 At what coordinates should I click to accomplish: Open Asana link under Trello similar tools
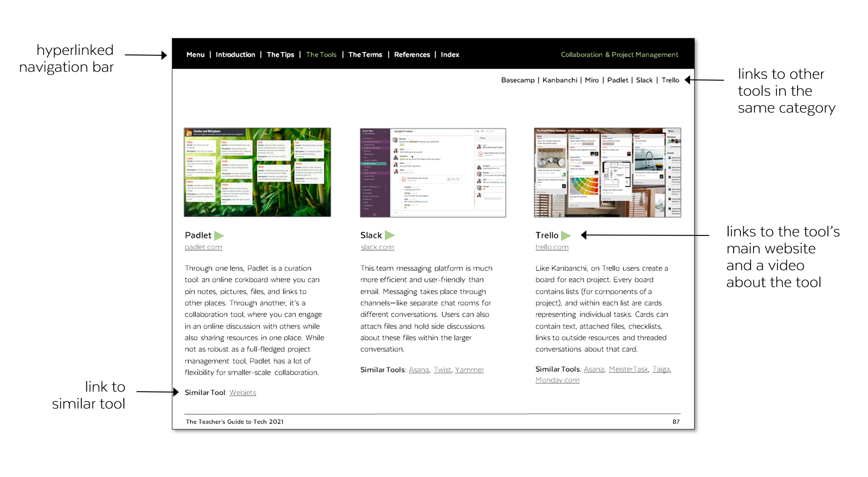(593, 369)
